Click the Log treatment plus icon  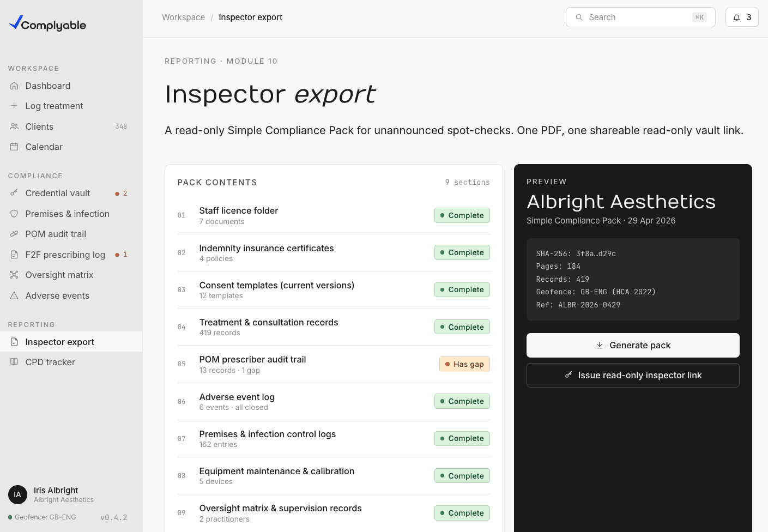[x=14, y=106]
